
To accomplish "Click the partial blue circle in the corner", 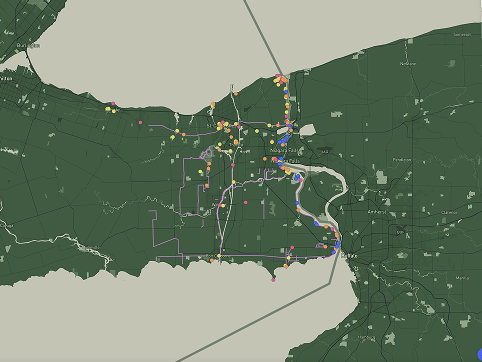I will [480, 354].
